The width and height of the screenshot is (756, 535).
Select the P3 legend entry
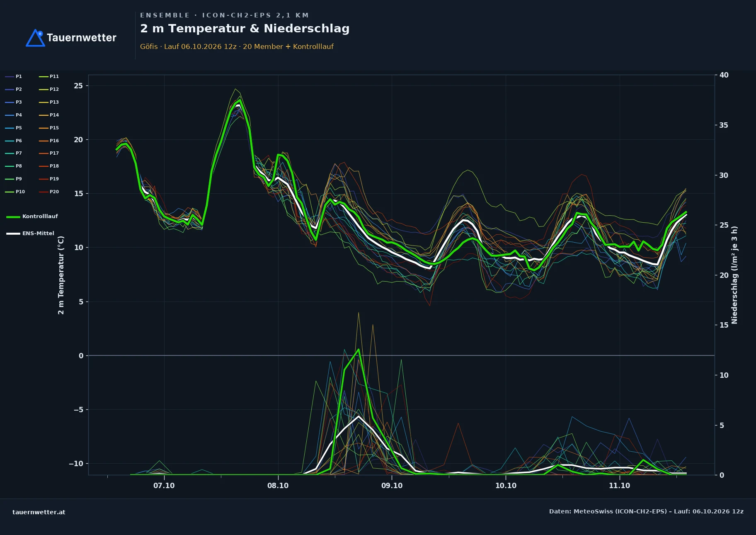13,102
